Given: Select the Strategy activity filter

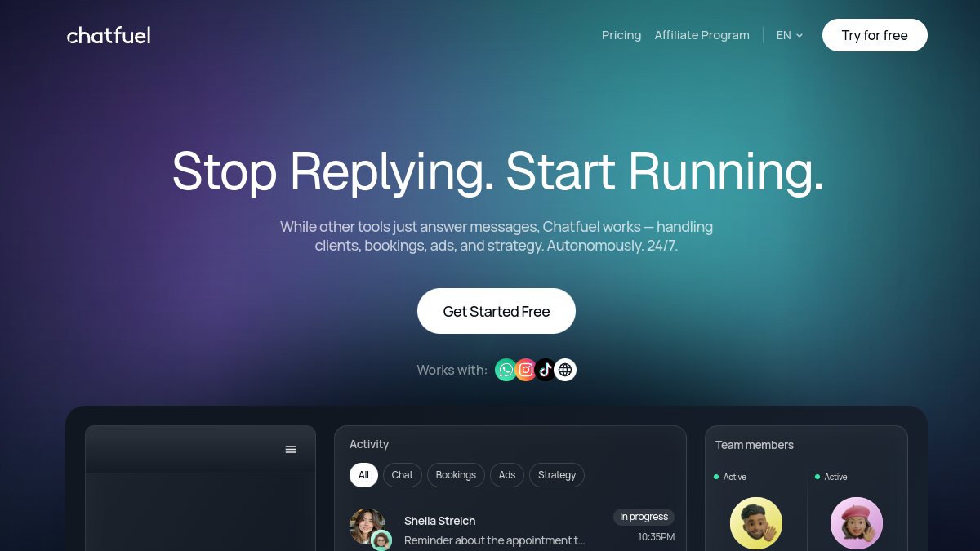Looking at the screenshot, I should pyautogui.click(x=557, y=475).
